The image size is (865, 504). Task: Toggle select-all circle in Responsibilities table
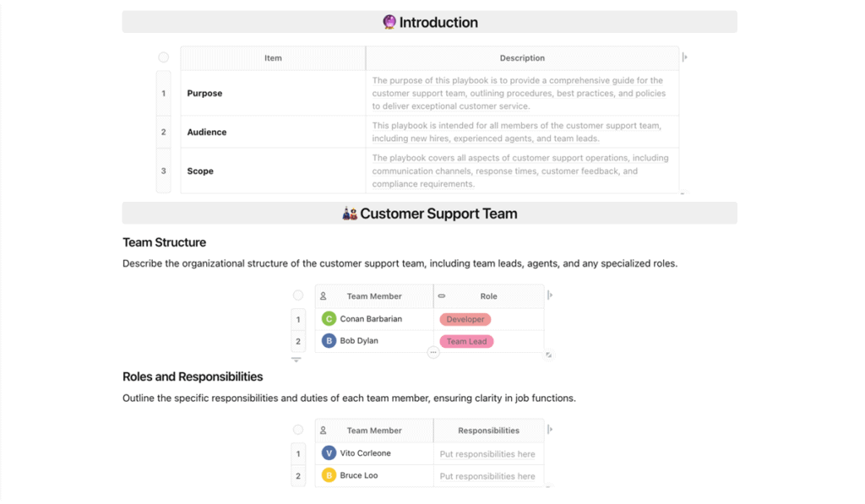[x=298, y=430]
